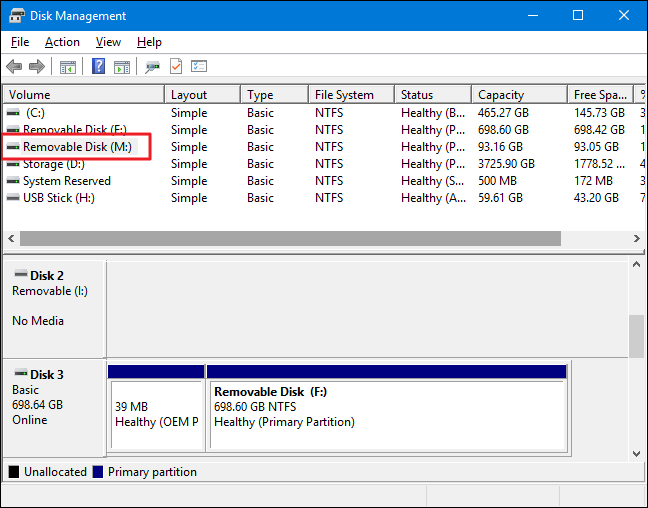The image size is (648, 508).
Task: Click the Show/Hide Action Pane icon
Action: [x=122, y=67]
